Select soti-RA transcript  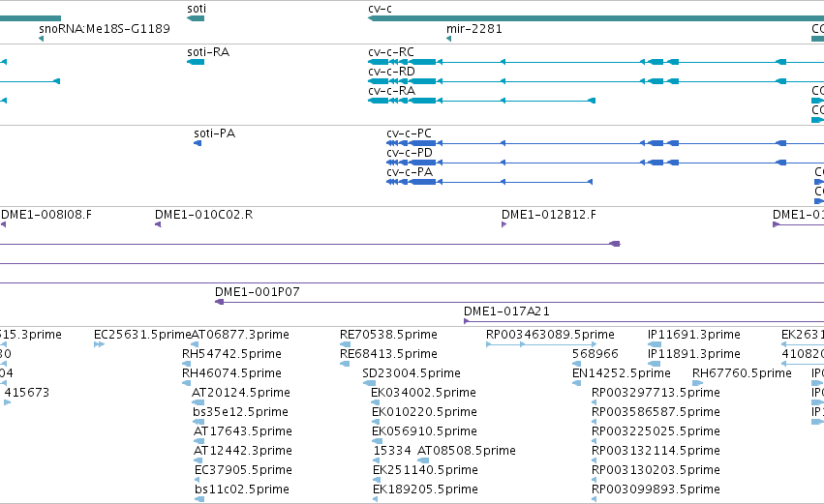coord(196,62)
